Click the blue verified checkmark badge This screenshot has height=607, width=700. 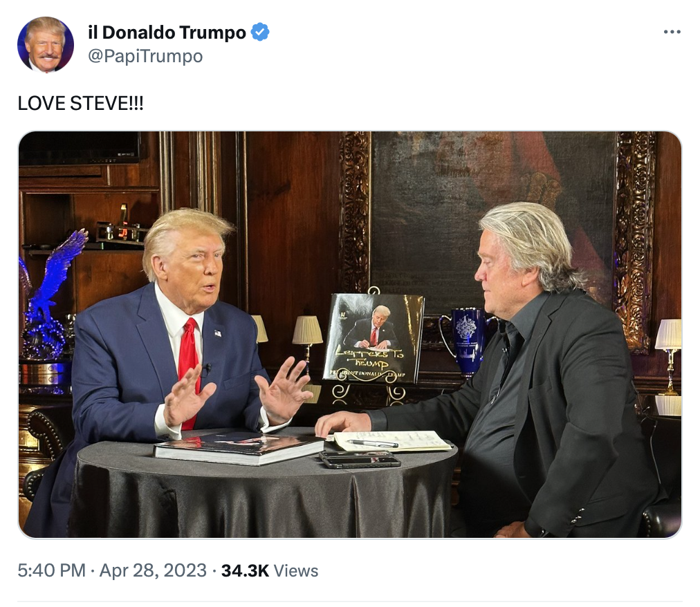[260, 32]
